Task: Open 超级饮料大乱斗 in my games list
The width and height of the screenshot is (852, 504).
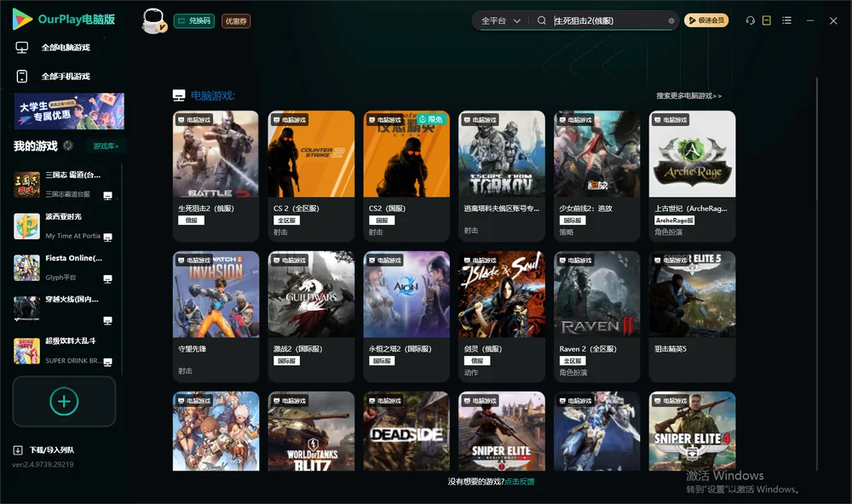Action: pyautogui.click(x=66, y=351)
